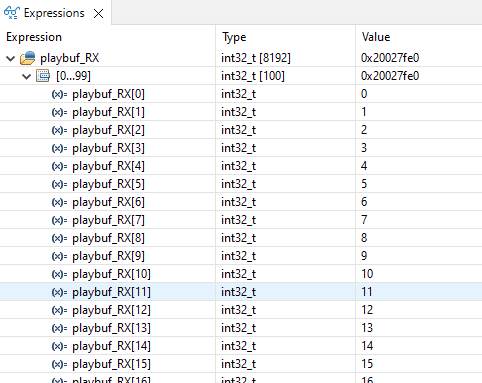Click variable icon next to playbuf_RX[13]
Viewport: 482px width, 383px height.
59,329
